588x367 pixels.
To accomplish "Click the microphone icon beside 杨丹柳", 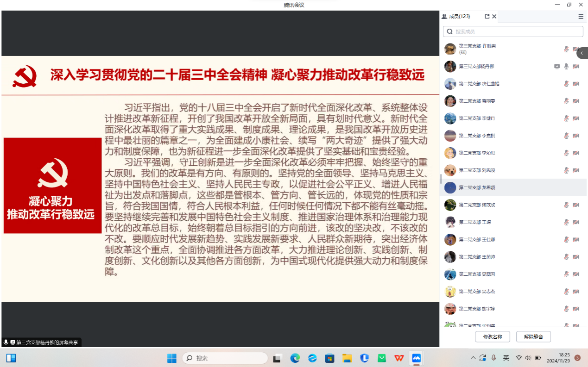I will tap(566, 67).
